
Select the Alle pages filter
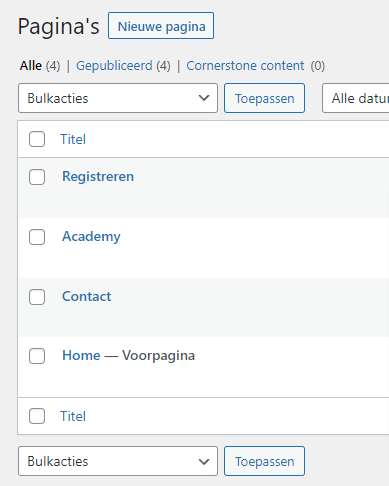(31, 66)
